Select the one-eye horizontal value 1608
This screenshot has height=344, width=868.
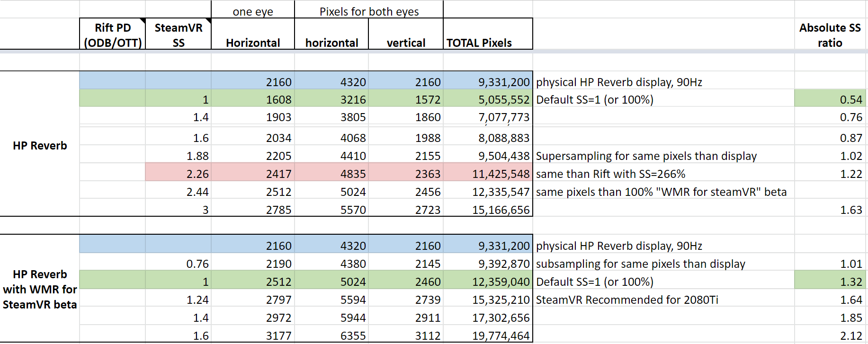tap(253, 98)
